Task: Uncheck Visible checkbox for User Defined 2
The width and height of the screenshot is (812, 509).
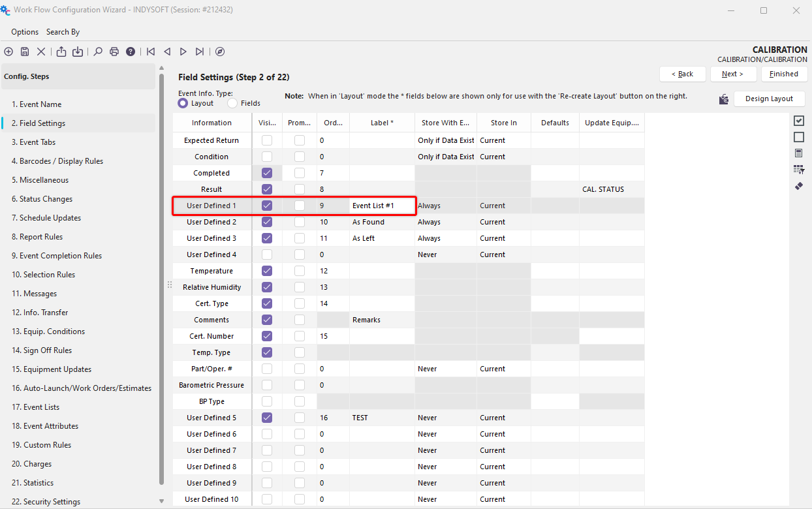Action: tap(266, 222)
